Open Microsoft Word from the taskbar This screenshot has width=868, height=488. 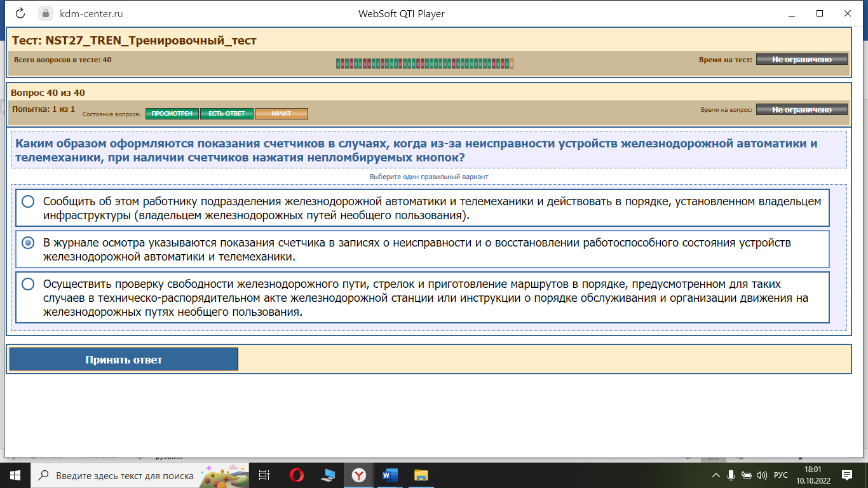390,475
